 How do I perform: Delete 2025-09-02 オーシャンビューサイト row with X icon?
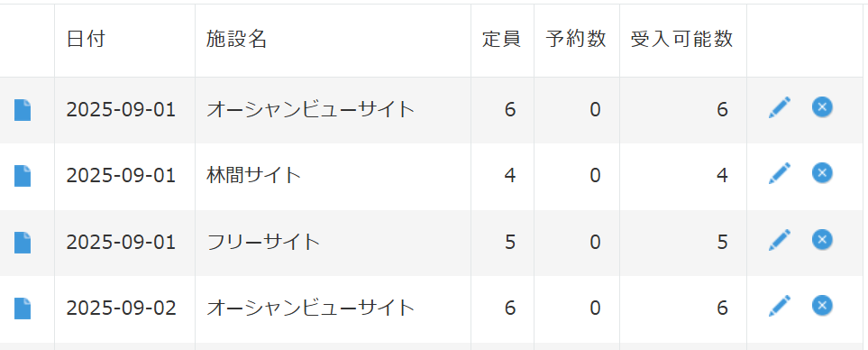822,305
